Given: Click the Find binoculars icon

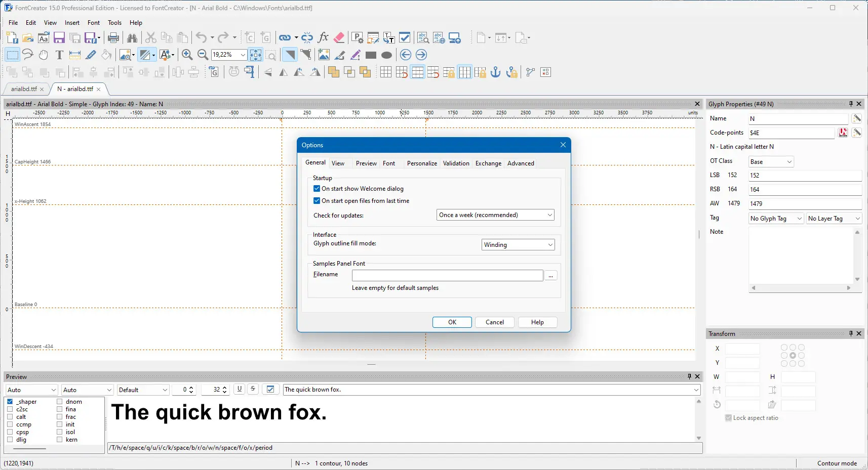Looking at the screenshot, I should (132, 38).
